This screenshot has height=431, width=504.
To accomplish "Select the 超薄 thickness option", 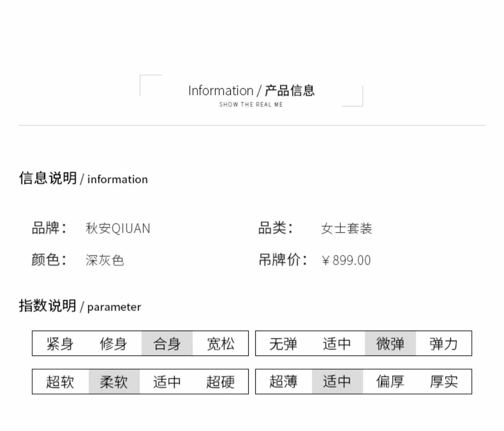I will pos(283,382).
